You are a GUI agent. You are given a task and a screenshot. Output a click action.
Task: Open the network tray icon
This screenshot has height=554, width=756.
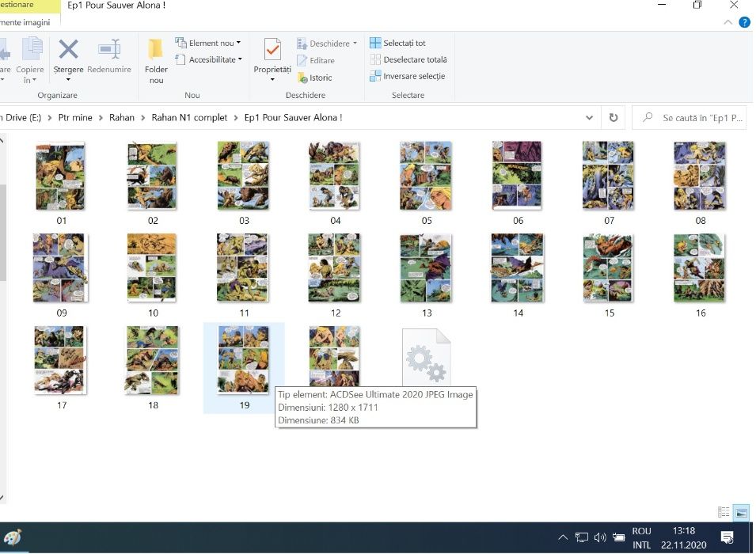pos(582,537)
